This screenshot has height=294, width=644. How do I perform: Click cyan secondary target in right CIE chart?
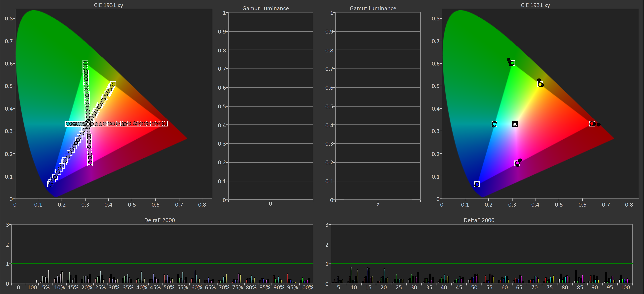[x=494, y=124]
